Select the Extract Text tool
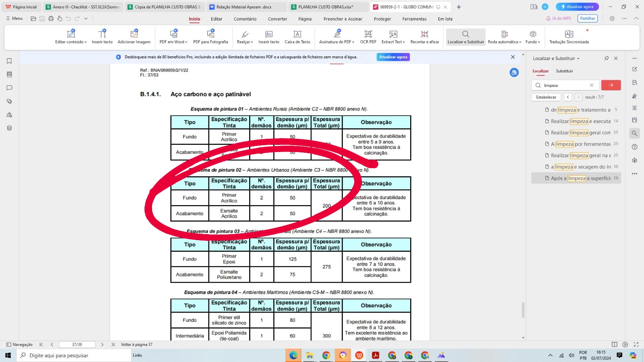Screen dimensions: 644x362 (x=393, y=37)
